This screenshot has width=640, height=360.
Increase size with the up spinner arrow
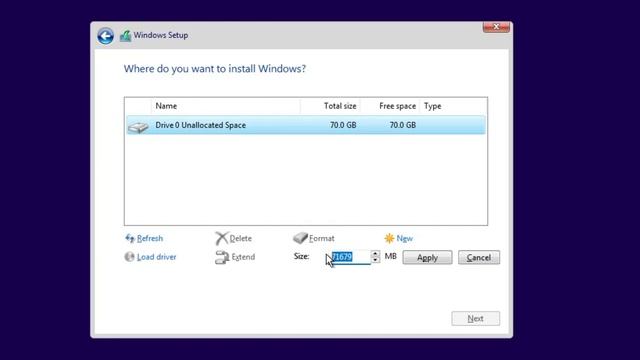tap(376, 253)
